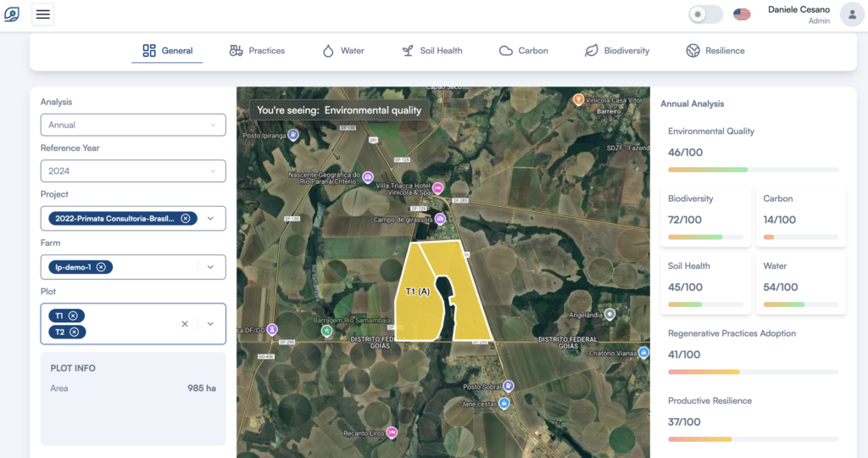
Task: Switch to the Soil Health tab
Action: [431, 50]
